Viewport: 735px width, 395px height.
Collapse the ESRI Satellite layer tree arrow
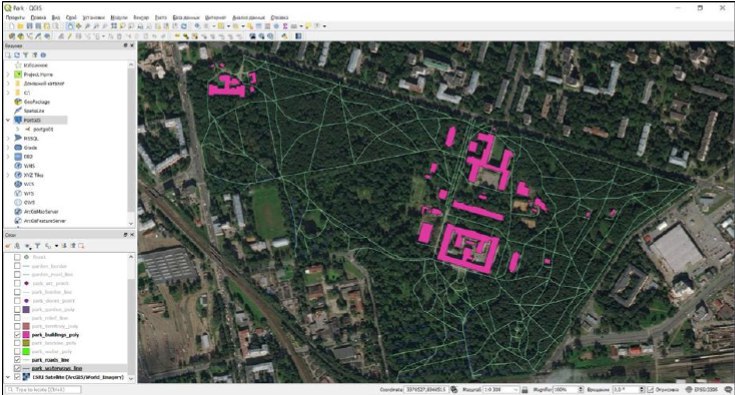8,377
